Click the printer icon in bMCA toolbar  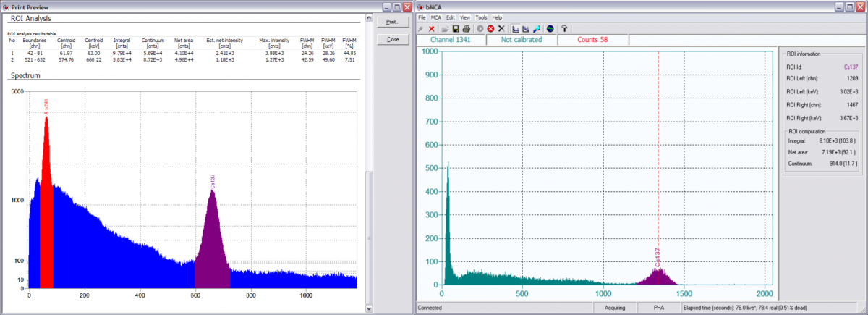(x=466, y=28)
